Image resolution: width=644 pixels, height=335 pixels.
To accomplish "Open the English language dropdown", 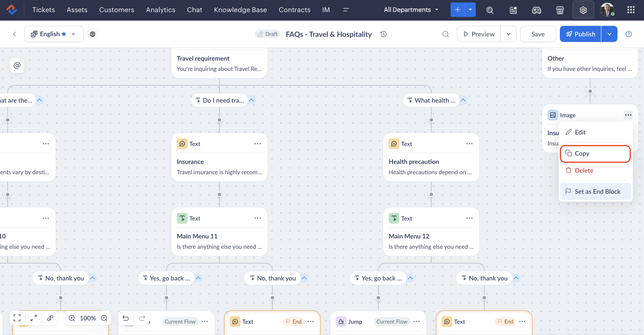I will tap(54, 34).
